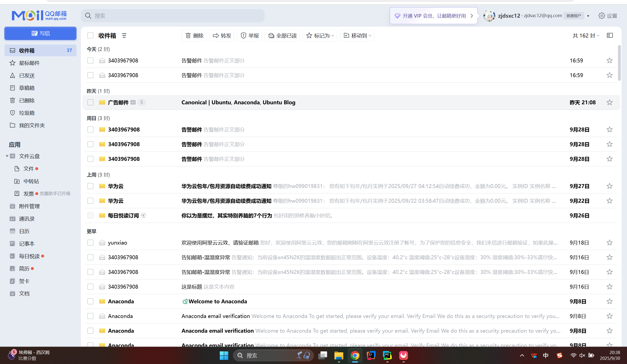Star the Huawei Cloud 9月27日 email
This screenshot has height=364, width=627.
click(609, 186)
